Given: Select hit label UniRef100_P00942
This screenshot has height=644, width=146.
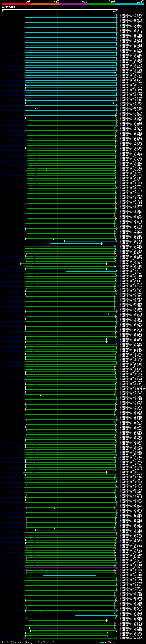Looking at the screenshot, I should point(131,585).
